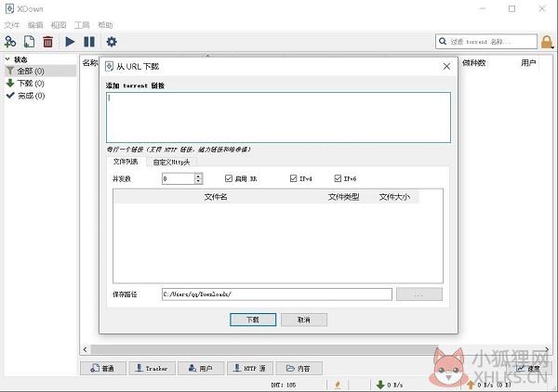The height and width of the screenshot is (392, 558).
Task: Open the HTTP 源 bottom tab
Action: pyautogui.click(x=250, y=369)
